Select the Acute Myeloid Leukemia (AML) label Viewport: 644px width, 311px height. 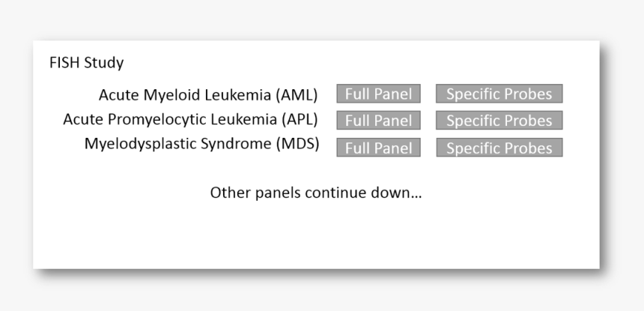pyautogui.click(x=208, y=95)
